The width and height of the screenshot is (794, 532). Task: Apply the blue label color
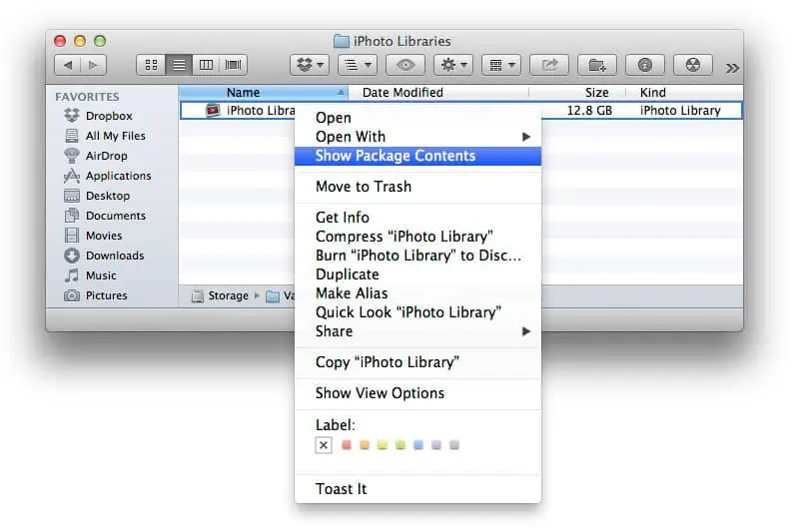pyautogui.click(x=418, y=445)
